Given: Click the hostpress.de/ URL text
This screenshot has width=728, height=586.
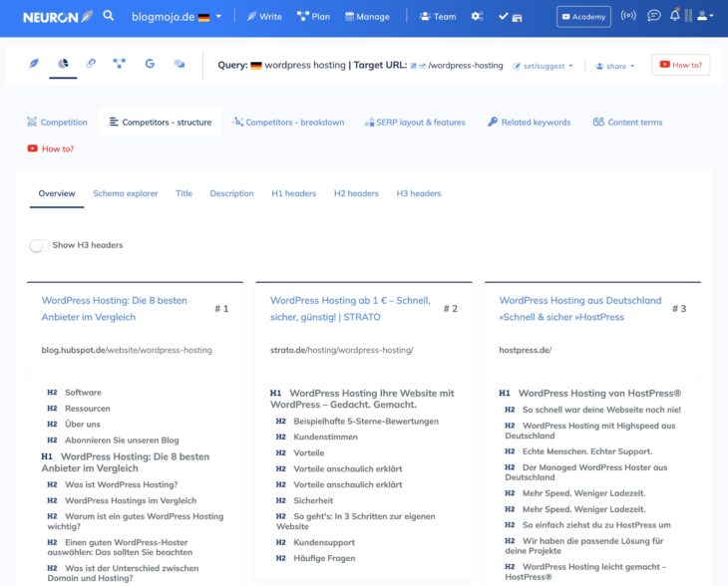Looking at the screenshot, I should pyautogui.click(x=526, y=350).
